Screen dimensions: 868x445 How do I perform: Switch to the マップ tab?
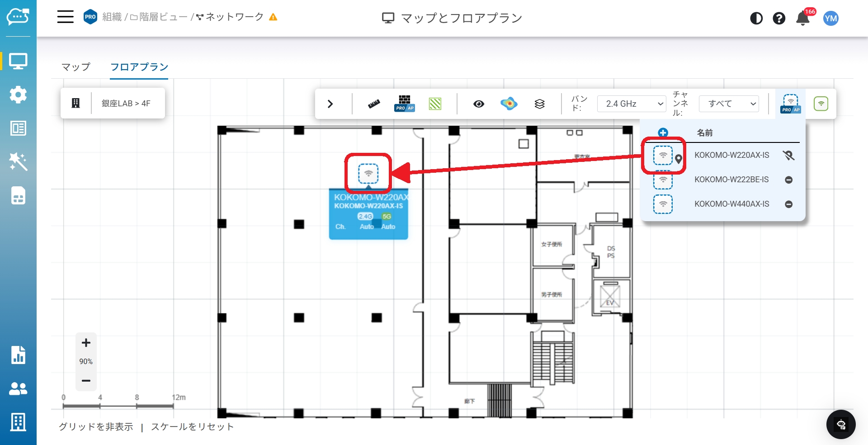(76, 67)
